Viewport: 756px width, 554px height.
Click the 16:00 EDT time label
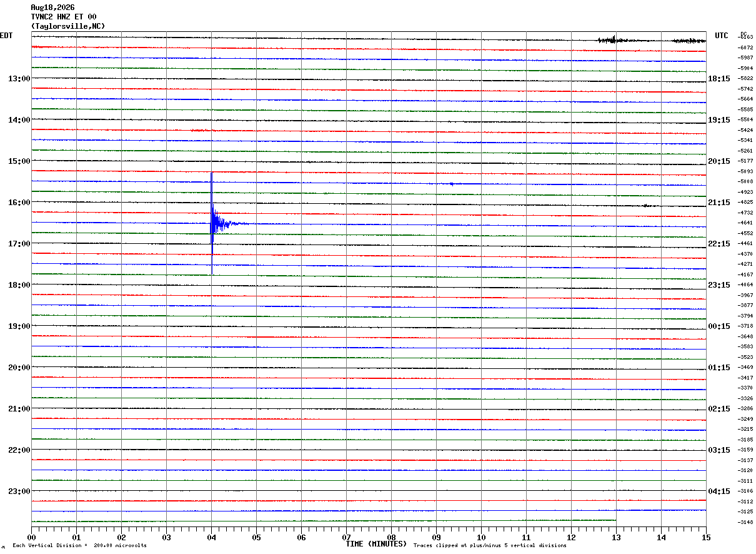[x=19, y=202]
